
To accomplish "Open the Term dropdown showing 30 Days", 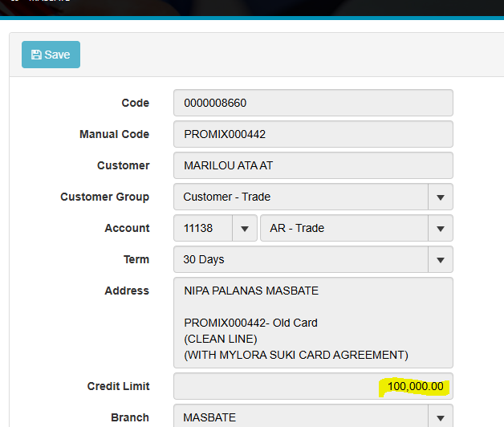I will [x=440, y=259].
